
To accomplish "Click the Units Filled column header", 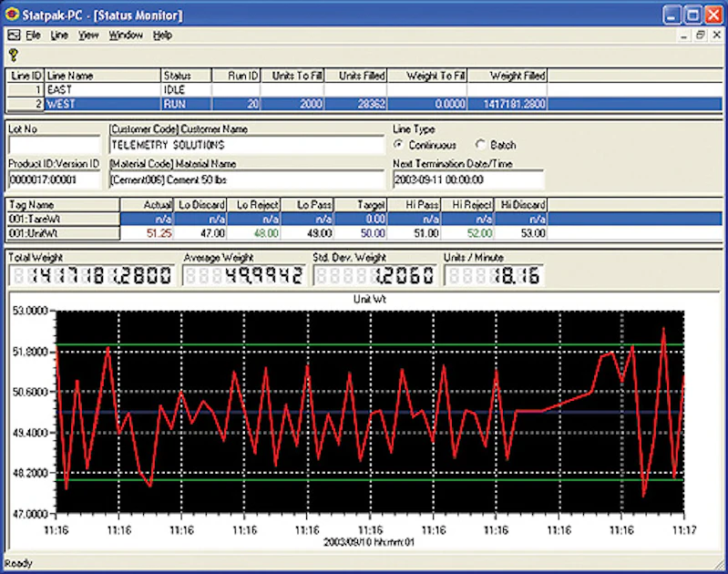I will pyautogui.click(x=355, y=76).
